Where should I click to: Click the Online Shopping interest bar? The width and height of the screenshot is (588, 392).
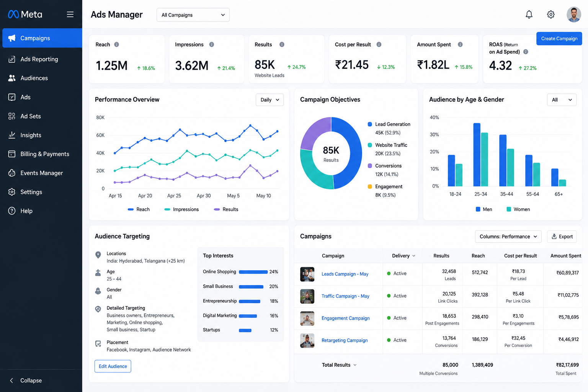point(253,272)
